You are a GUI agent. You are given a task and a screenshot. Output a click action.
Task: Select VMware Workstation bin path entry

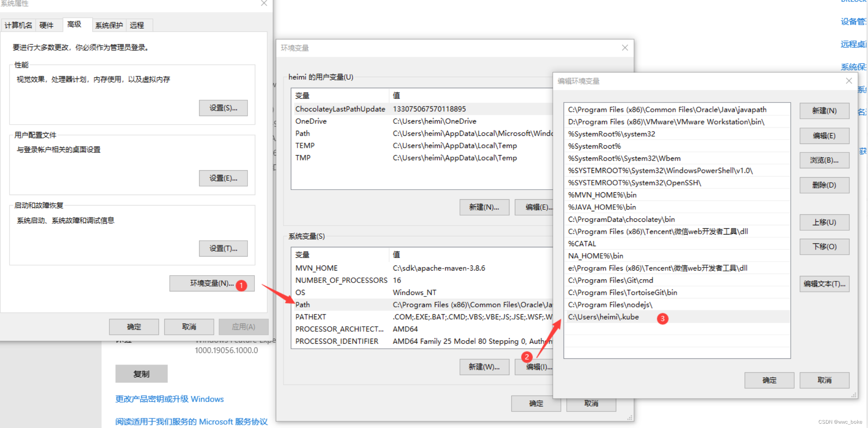tap(677, 122)
